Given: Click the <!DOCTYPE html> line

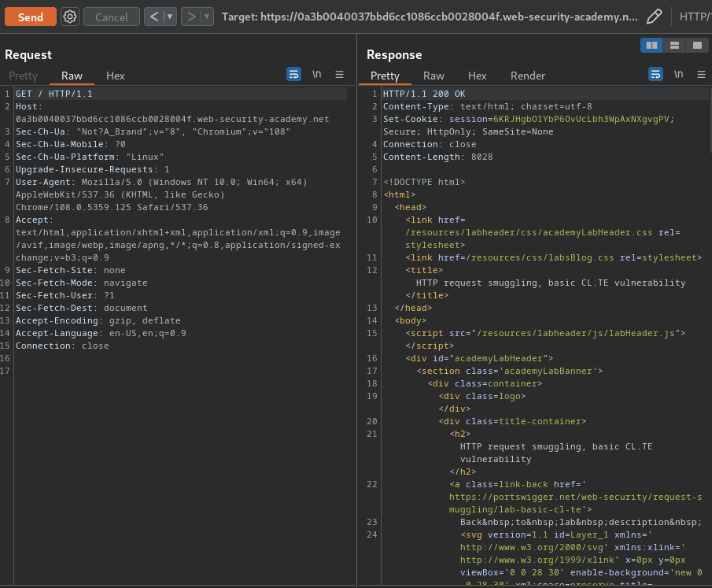Looking at the screenshot, I should (x=424, y=182).
